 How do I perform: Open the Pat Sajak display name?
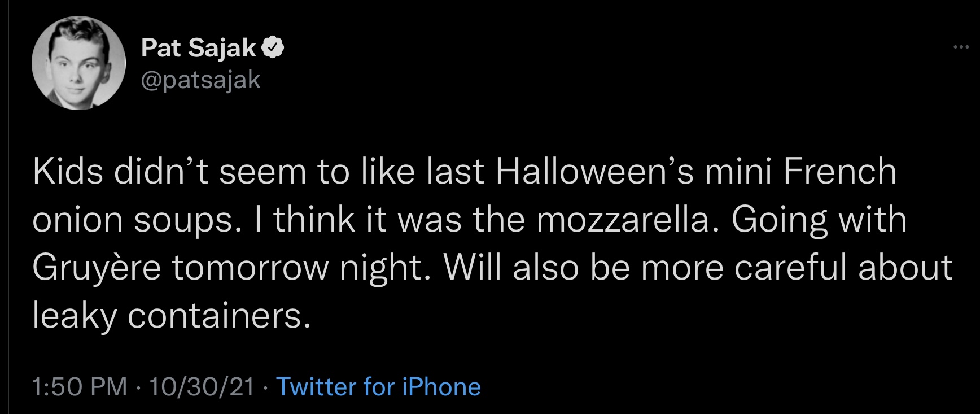[x=199, y=48]
